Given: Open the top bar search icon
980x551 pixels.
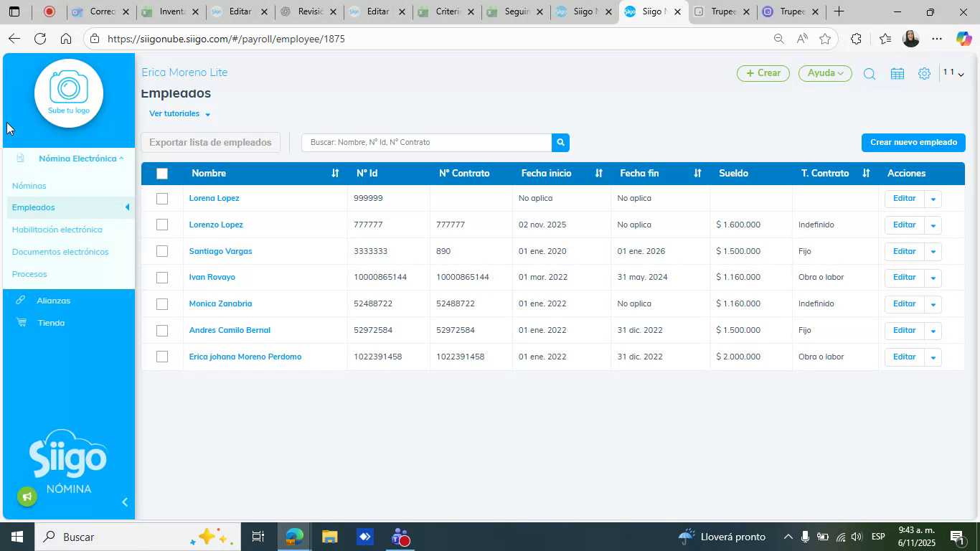Looking at the screenshot, I should click(869, 73).
